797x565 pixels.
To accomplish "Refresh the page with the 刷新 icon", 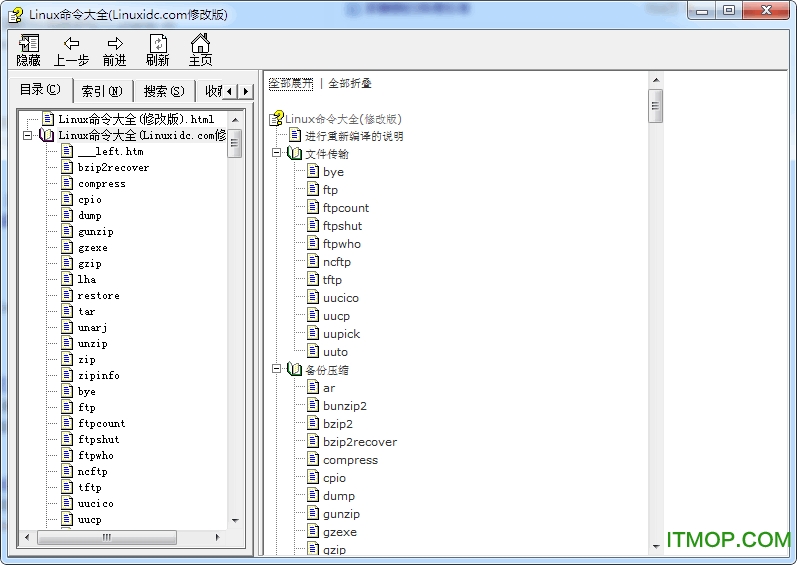I will pyautogui.click(x=157, y=44).
